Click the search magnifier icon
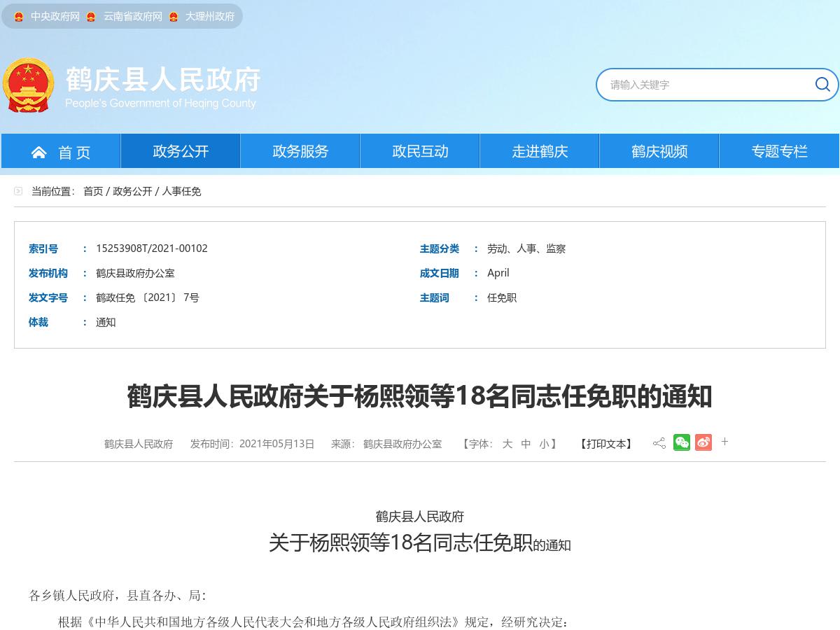 click(x=822, y=85)
